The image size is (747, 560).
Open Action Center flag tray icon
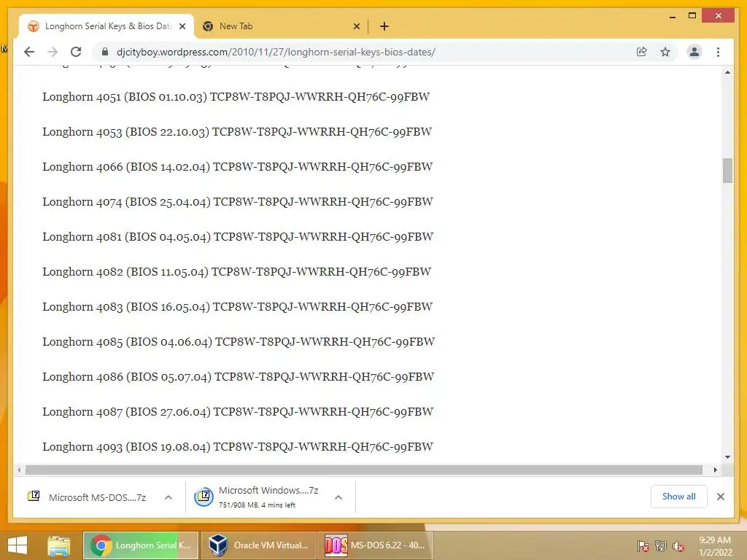[x=643, y=546]
